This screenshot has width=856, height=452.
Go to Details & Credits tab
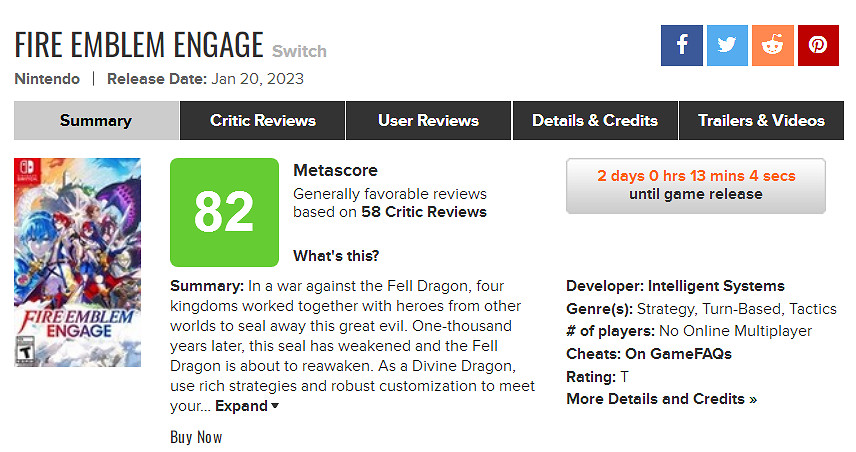[x=595, y=121]
